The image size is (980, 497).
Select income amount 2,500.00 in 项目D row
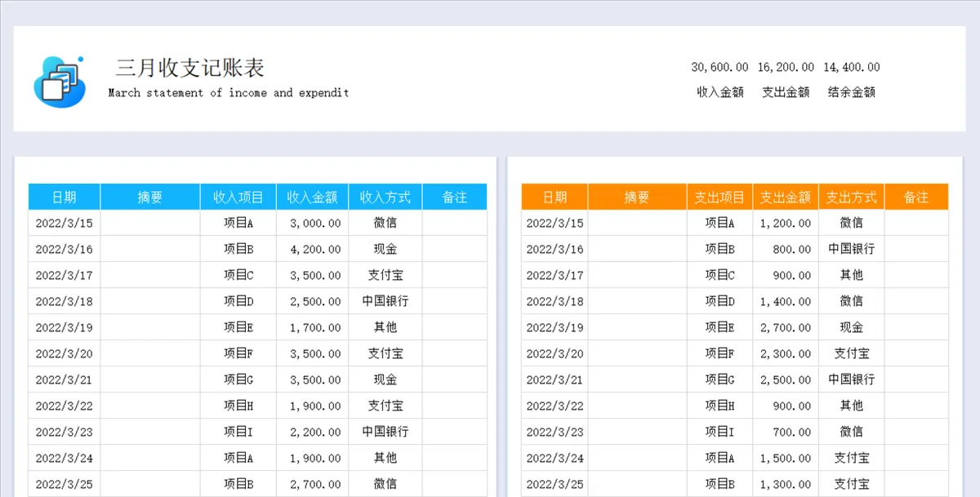tap(315, 301)
